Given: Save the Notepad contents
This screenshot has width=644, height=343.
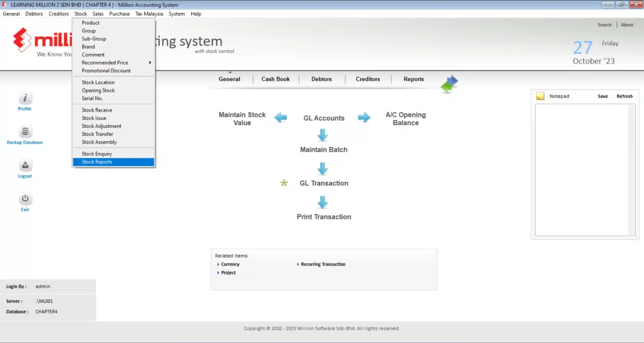Looking at the screenshot, I should (602, 96).
